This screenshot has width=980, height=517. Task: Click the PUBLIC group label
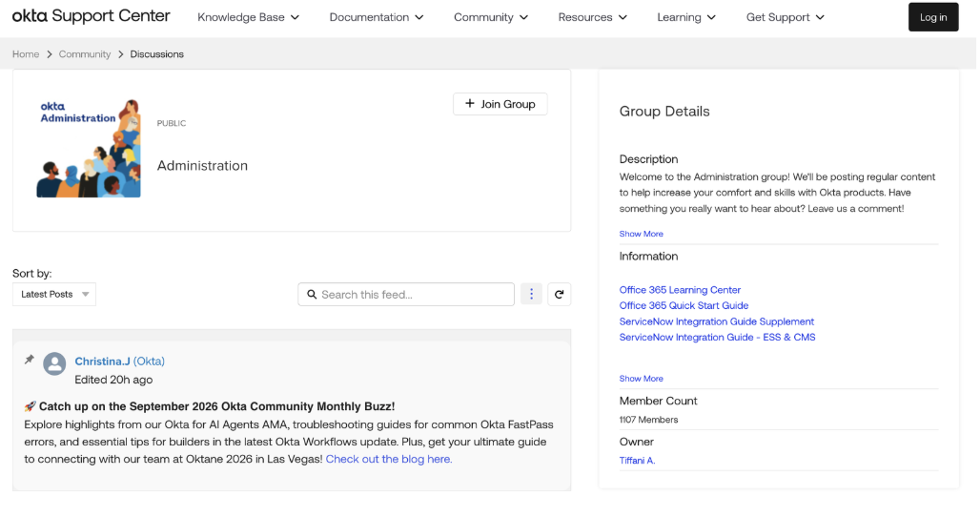coord(172,123)
